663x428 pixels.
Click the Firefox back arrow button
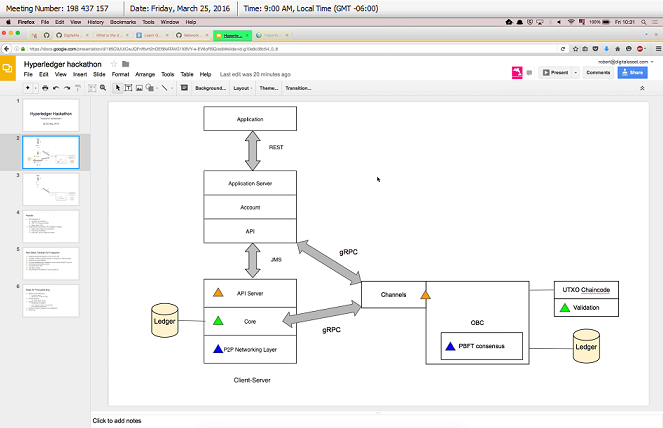point(6,49)
